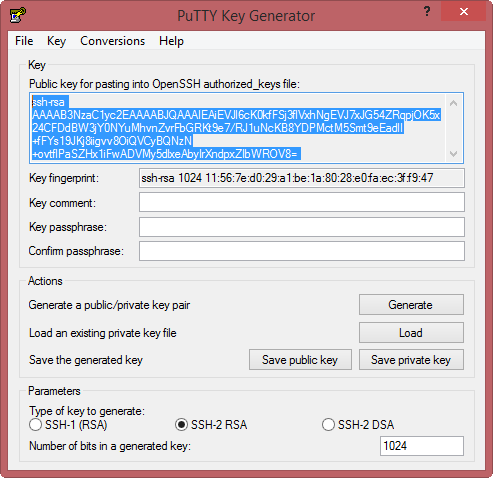Click 'Number of bits in a generated key:' label
493x478 pixels.
[x=110, y=446]
